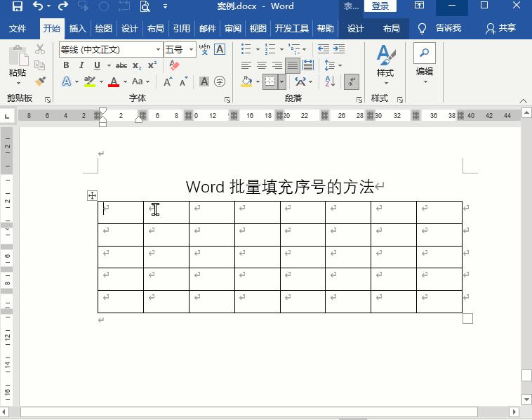Activate the Format Painter brush
Viewport: 532px width, 420px height.
(40, 81)
